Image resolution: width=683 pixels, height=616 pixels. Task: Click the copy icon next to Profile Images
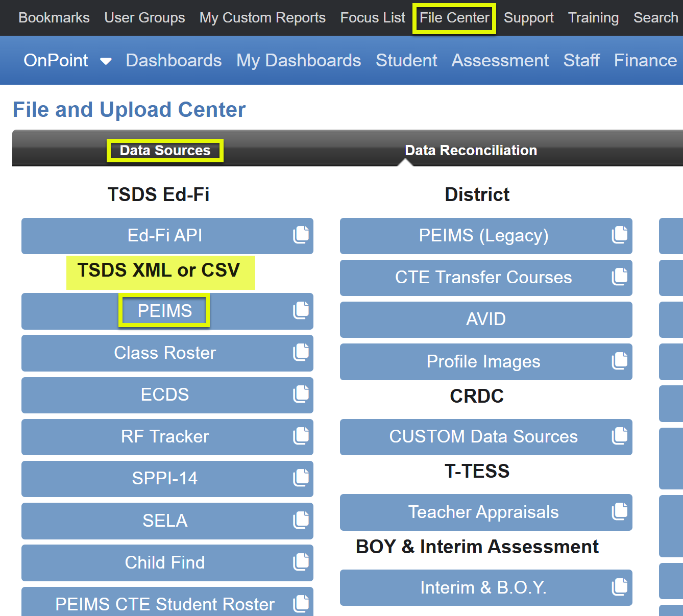click(620, 361)
